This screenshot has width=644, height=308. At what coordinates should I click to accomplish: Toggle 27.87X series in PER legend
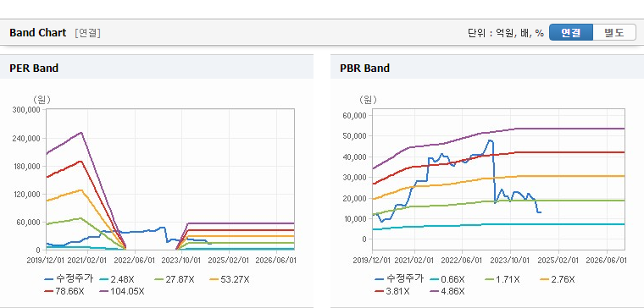(x=174, y=279)
